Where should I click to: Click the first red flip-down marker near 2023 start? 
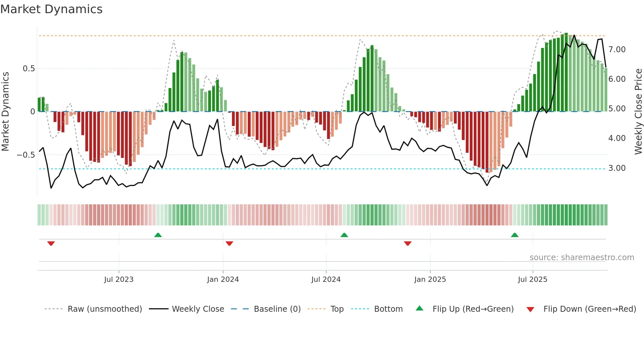51,243
